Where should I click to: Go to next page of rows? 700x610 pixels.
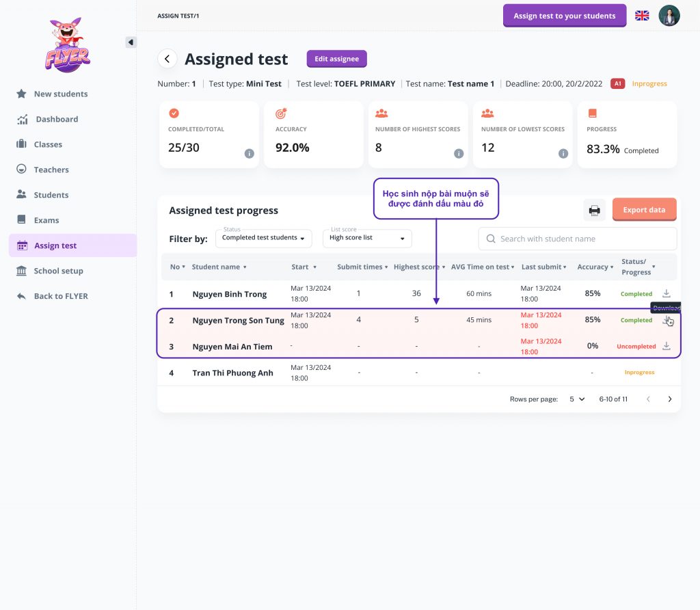click(670, 399)
